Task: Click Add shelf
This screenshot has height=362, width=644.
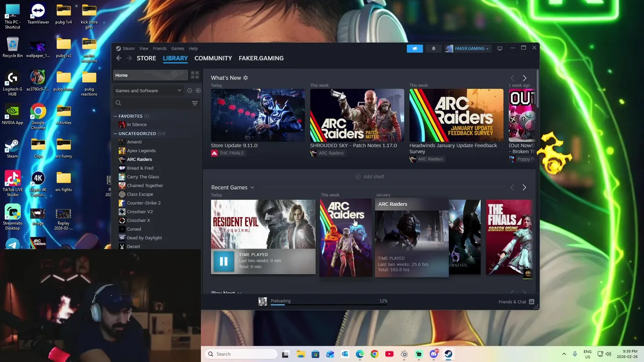Action: (x=369, y=176)
